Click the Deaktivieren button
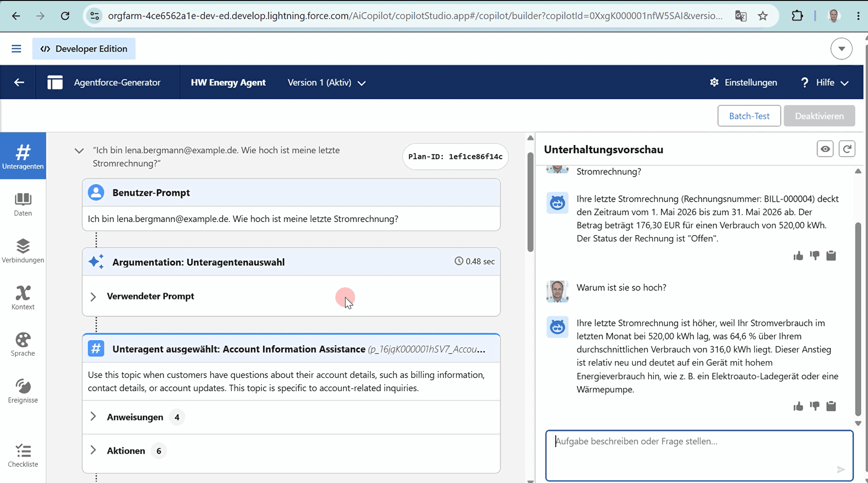 click(819, 116)
